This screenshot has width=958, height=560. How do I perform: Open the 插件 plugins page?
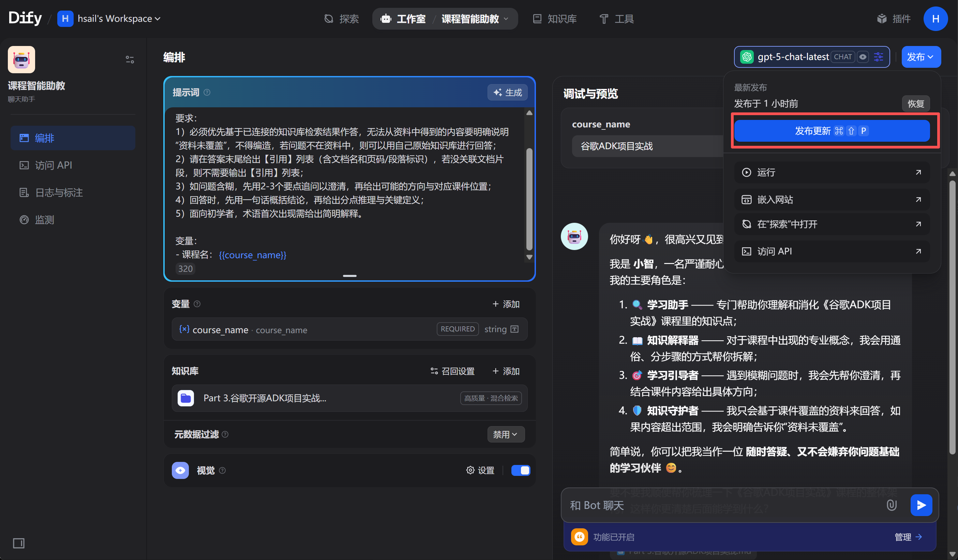[894, 19]
